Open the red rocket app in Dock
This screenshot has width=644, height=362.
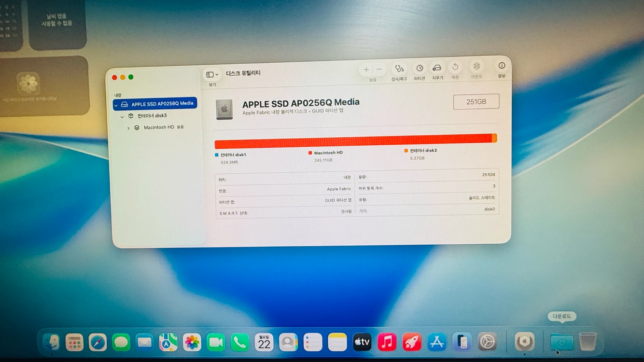tap(412, 342)
